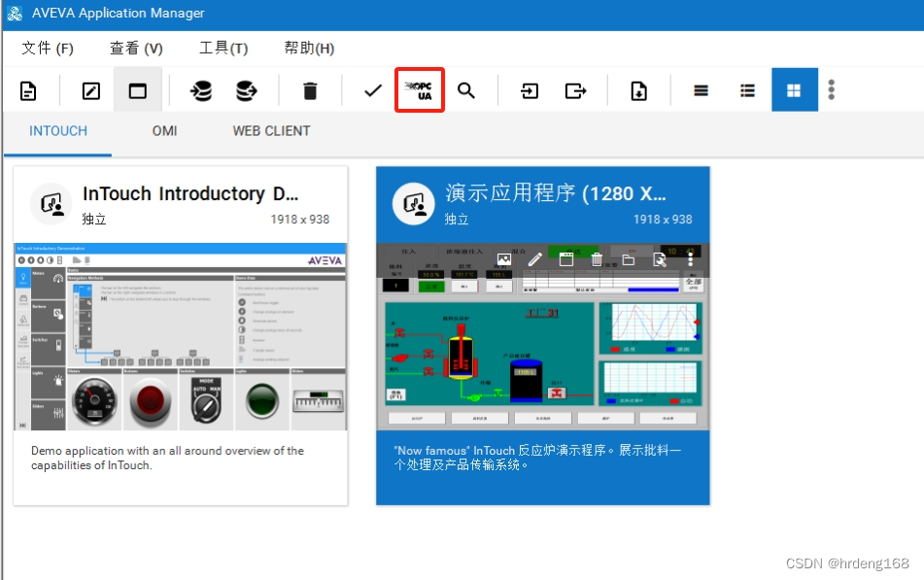Screen dimensions: 924x580
Task: Select the tile grid view
Action: pos(795,89)
